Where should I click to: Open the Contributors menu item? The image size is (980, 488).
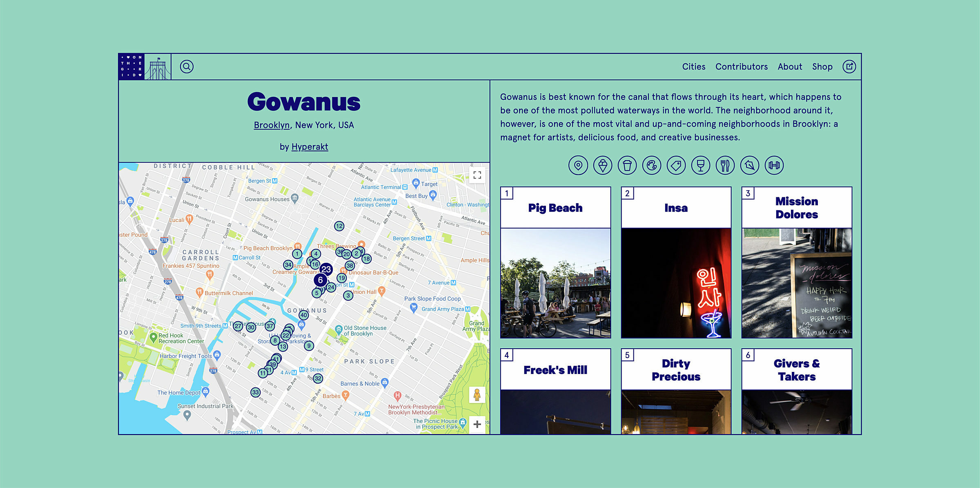point(742,67)
